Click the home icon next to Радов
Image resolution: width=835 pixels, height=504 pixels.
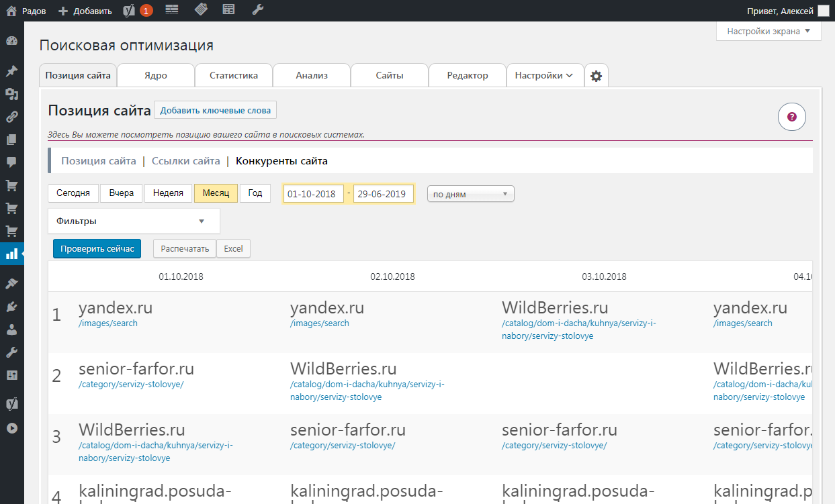pos(11,11)
